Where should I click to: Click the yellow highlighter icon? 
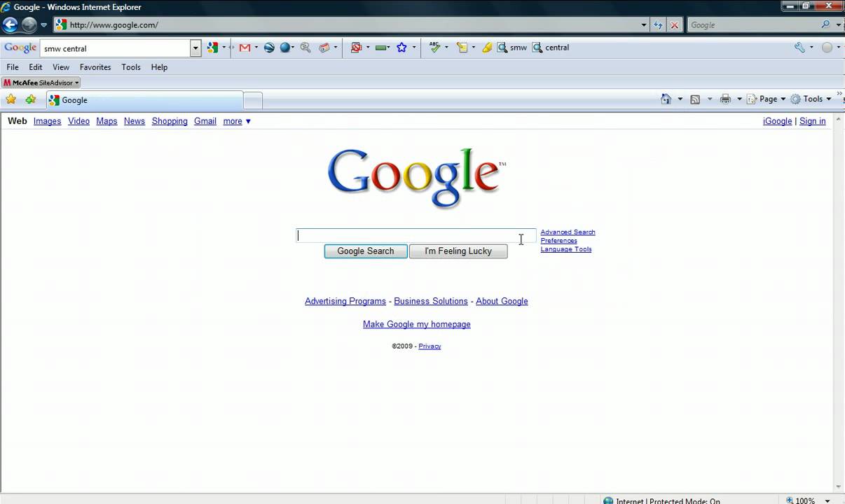tap(487, 48)
